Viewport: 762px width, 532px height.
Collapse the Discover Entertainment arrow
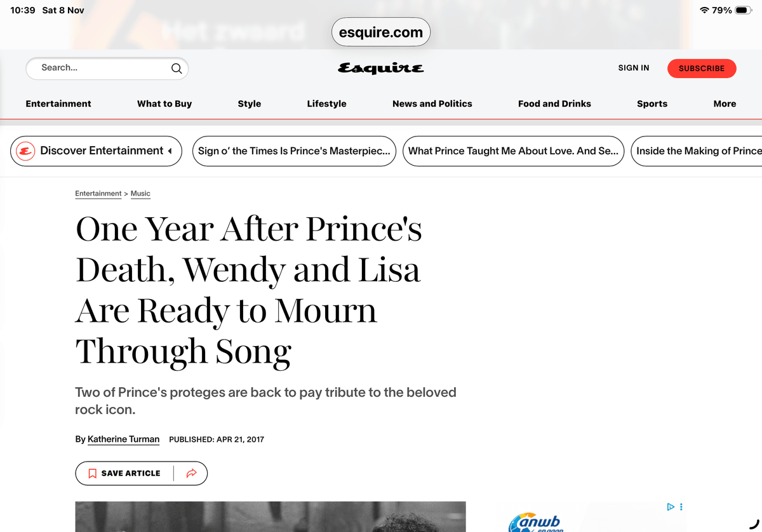[170, 151]
